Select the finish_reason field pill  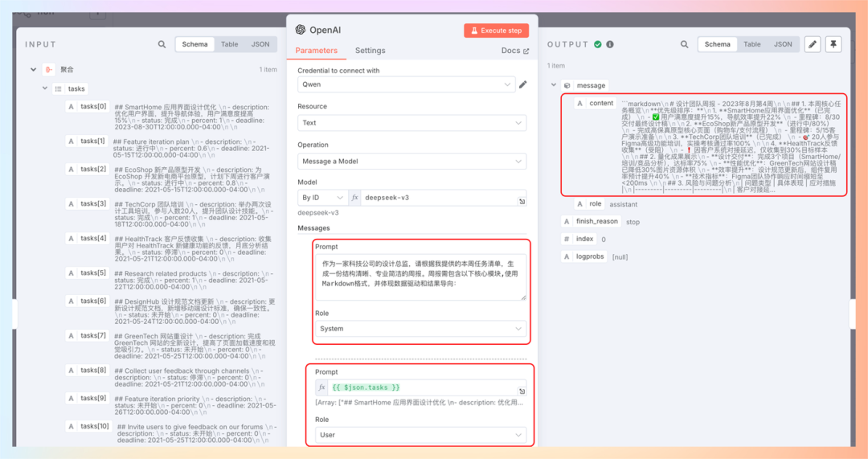[591, 222]
